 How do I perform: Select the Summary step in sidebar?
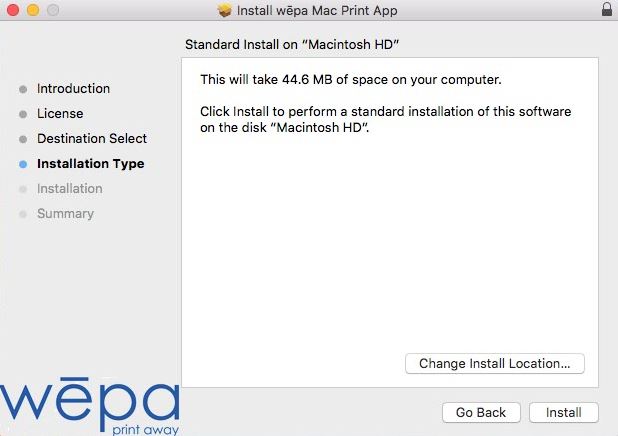(x=65, y=214)
